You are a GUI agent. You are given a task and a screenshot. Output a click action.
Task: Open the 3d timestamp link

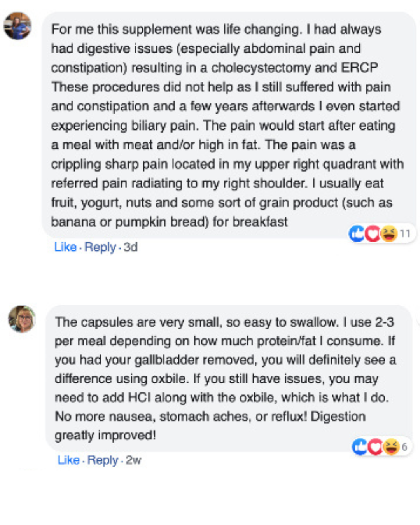point(131,247)
